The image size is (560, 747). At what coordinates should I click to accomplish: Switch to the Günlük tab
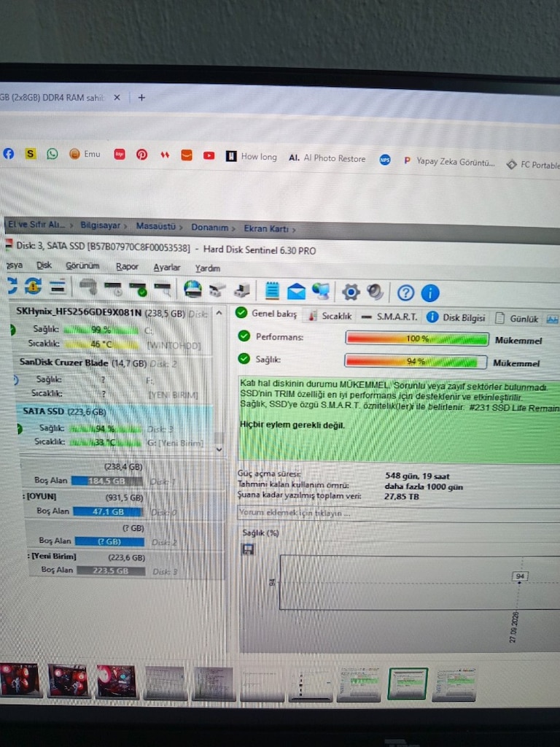(517, 318)
